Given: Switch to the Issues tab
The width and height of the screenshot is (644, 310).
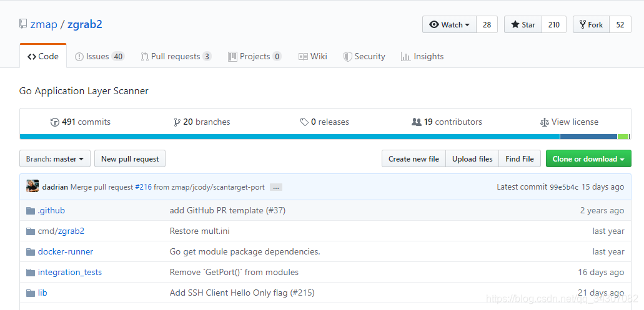Looking at the screenshot, I should [99, 56].
